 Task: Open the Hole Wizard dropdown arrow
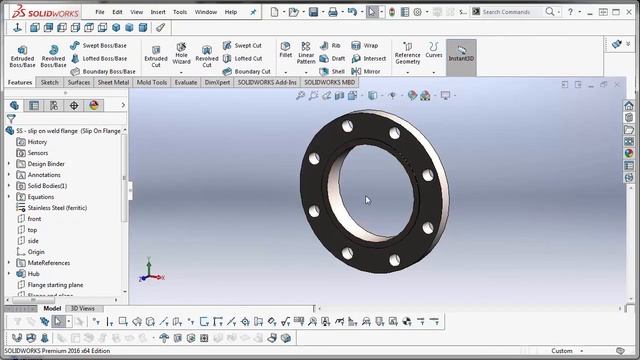coord(181,72)
